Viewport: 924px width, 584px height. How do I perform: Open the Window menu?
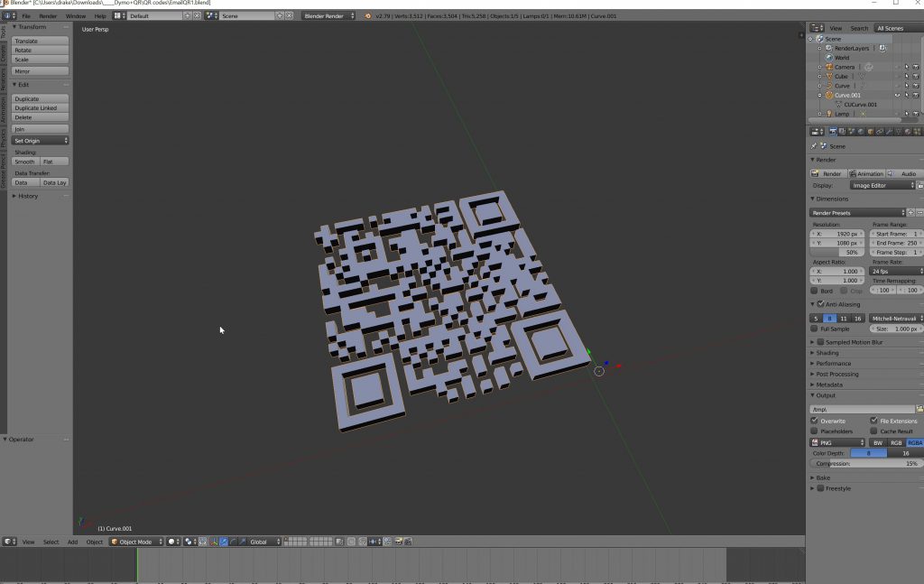[76, 16]
